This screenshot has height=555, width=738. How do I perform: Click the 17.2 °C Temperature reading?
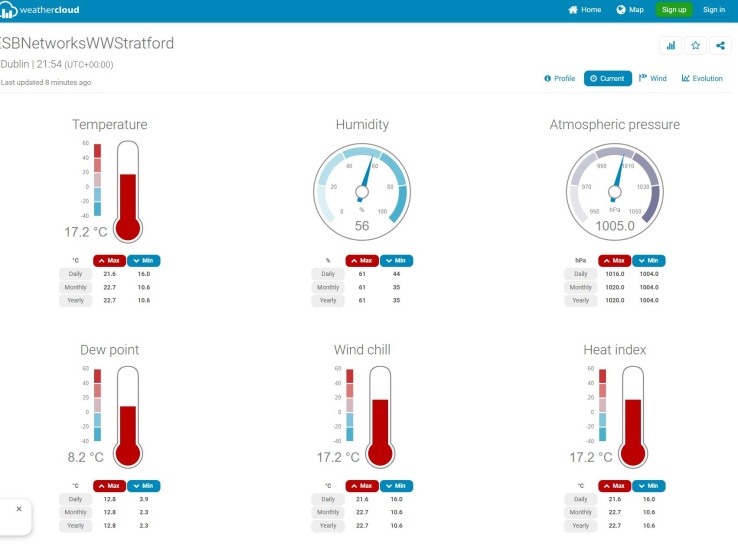[x=86, y=232]
